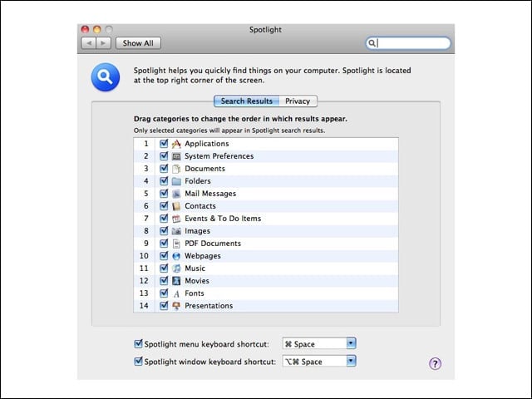The width and height of the screenshot is (532, 399).
Task: Click the Mail Messages stamp icon
Action: (176, 194)
